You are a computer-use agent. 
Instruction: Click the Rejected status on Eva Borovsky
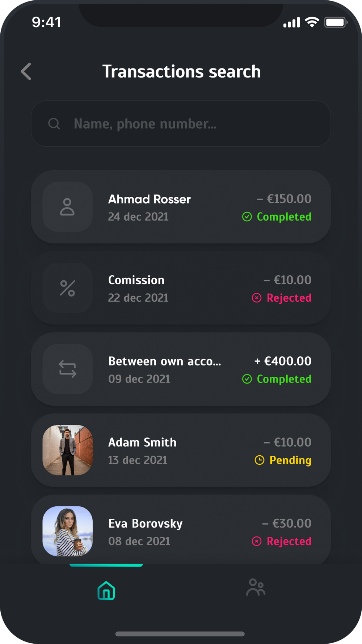pos(289,541)
